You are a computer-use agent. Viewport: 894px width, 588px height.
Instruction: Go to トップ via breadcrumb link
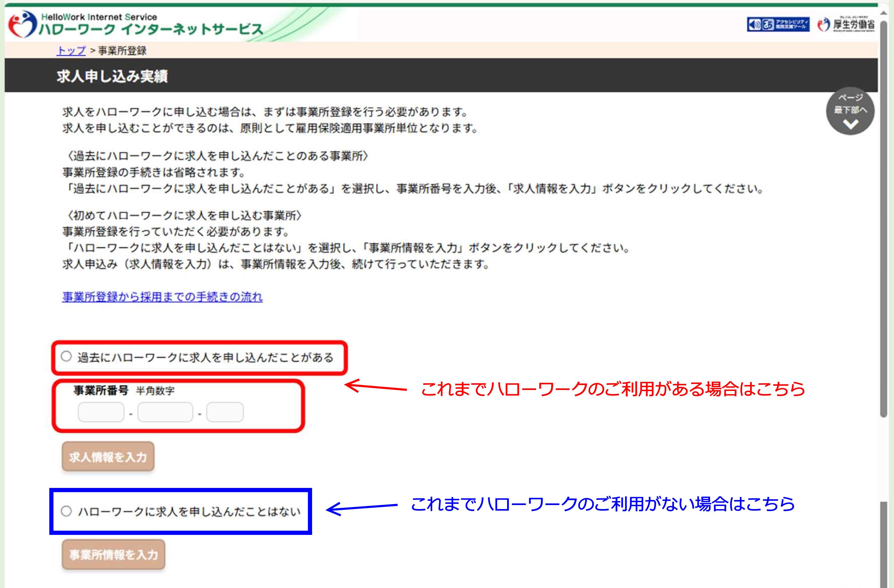point(71,51)
